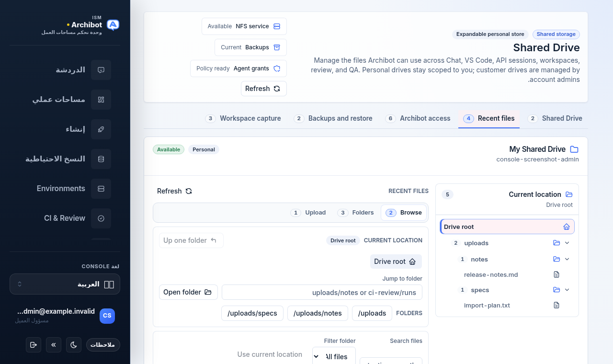Image resolution: width=613 pixels, height=364 pixels.
Task: Click console-screenshot-admin text
Action: point(537,159)
